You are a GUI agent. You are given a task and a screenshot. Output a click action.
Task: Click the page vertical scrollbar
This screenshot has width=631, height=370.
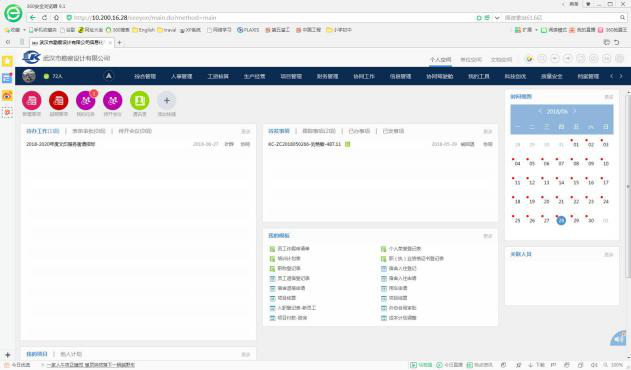(628, 185)
